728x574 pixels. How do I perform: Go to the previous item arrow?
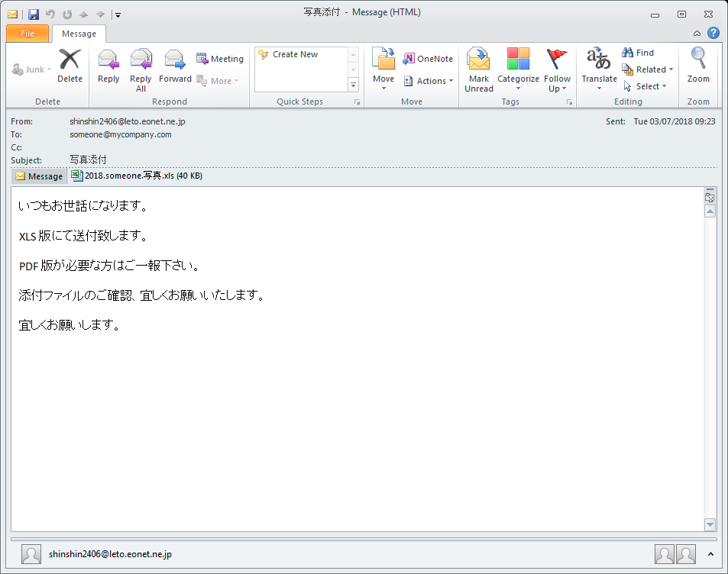pos(84,15)
